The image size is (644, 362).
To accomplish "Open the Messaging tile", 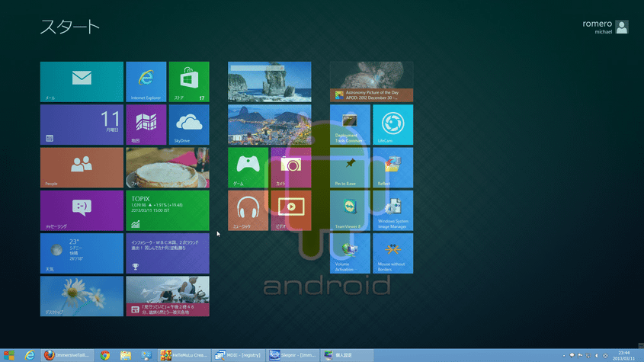I will pyautogui.click(x=82, y=210).
